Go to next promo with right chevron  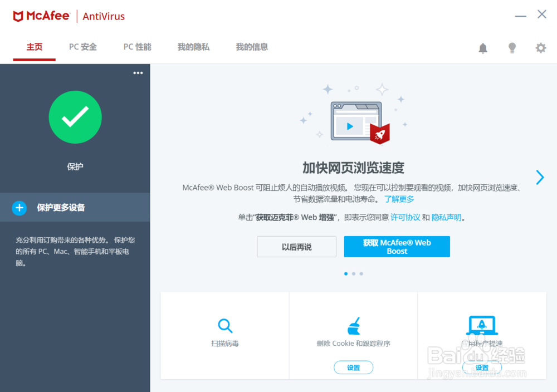coord(540,177)
